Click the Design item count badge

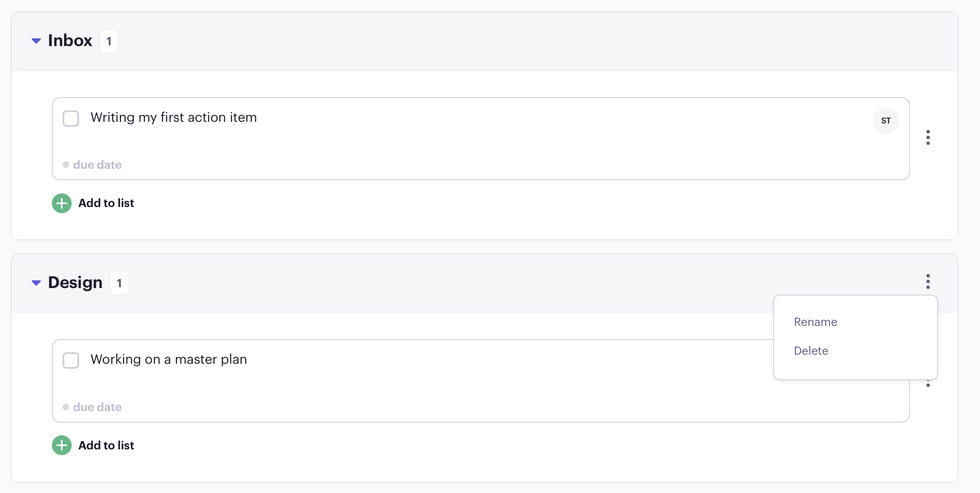tap(119, 283)
